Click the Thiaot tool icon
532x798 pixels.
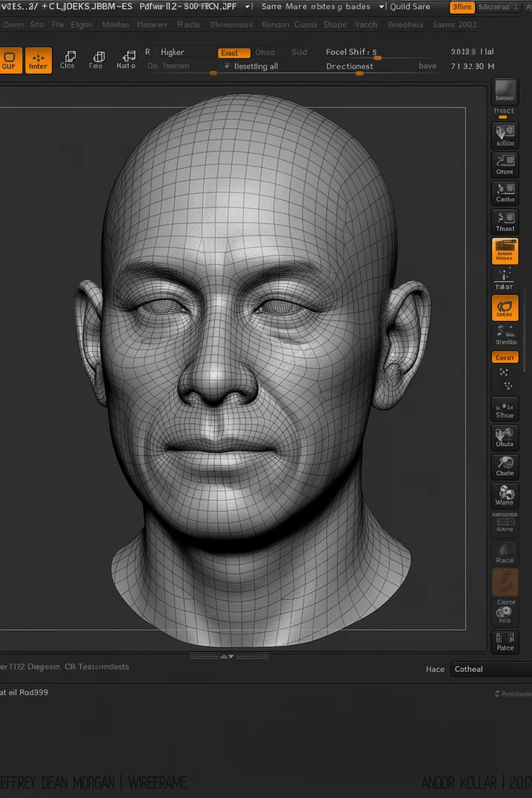point(505,222)
